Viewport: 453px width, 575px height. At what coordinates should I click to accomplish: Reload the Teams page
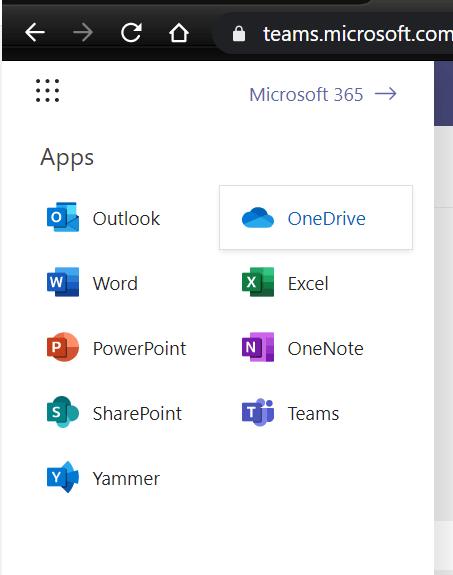tap(131, 33)
